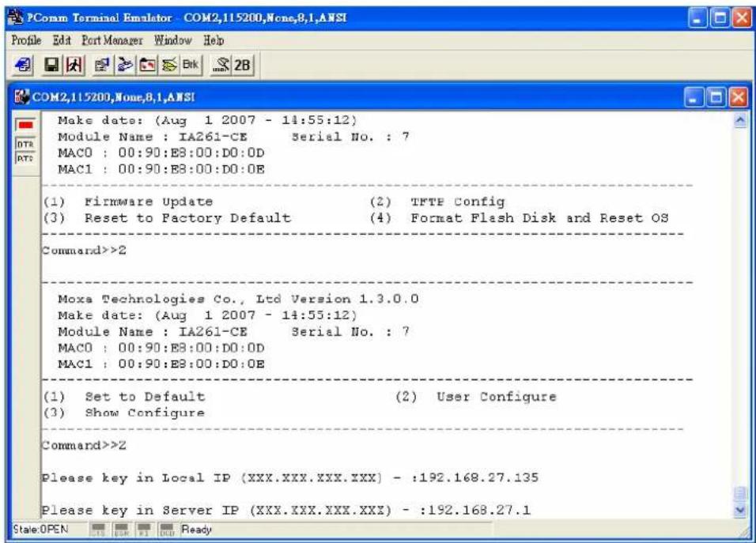Click the server IP value 192.168.27.1
Screen dimensions: 756x543
[479, 510]
